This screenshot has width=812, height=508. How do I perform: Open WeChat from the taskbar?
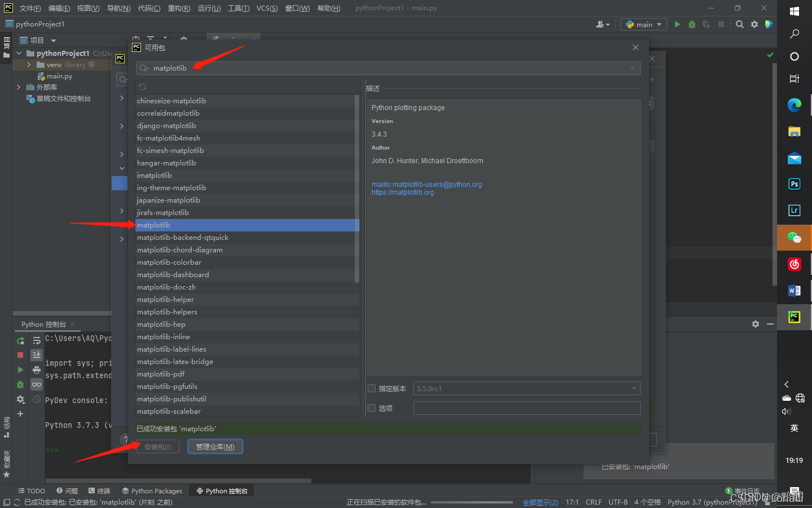click(795, 238)
